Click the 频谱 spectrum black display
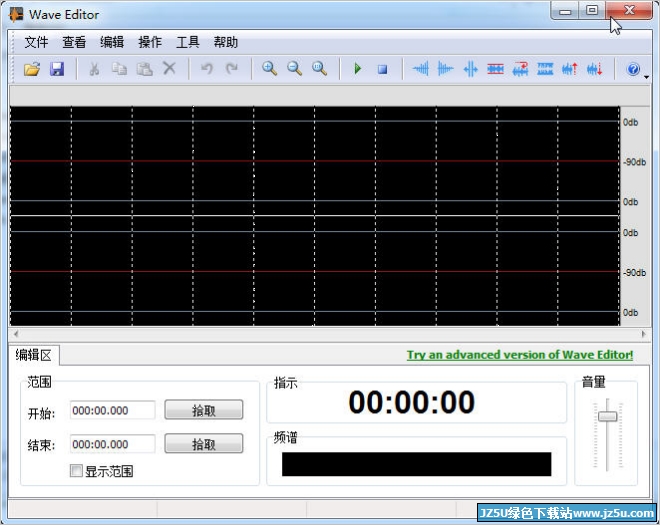660x525 pixels. [416, 464]
